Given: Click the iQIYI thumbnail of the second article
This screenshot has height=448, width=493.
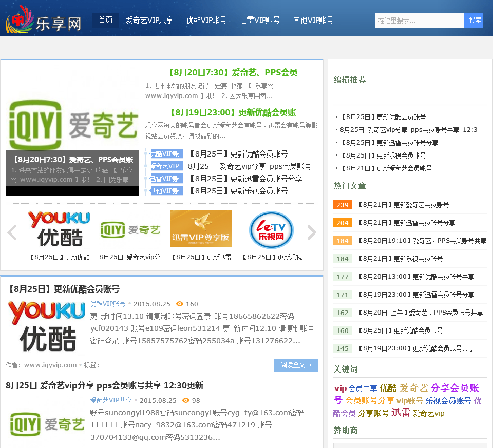Looking at the screenshot, I should click(x=47, y=424).
